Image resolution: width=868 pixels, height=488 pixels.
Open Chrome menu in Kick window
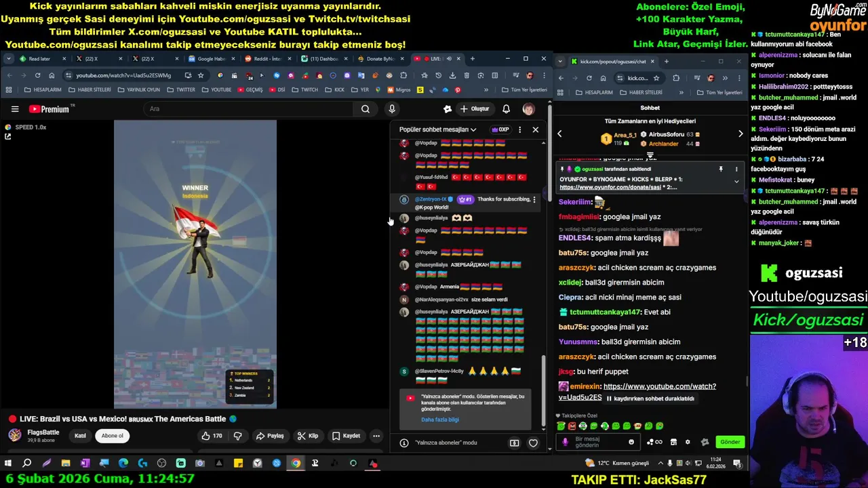(738, 78)
